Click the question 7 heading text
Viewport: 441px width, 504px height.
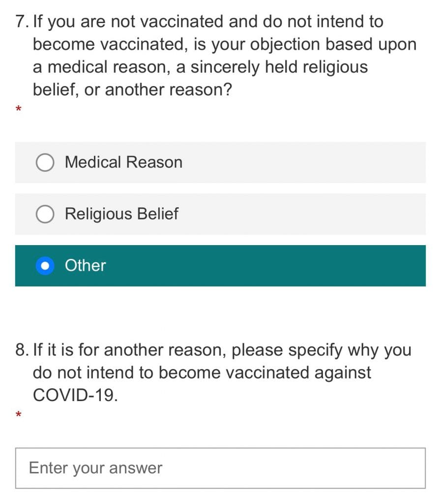[x=216, y=56]
